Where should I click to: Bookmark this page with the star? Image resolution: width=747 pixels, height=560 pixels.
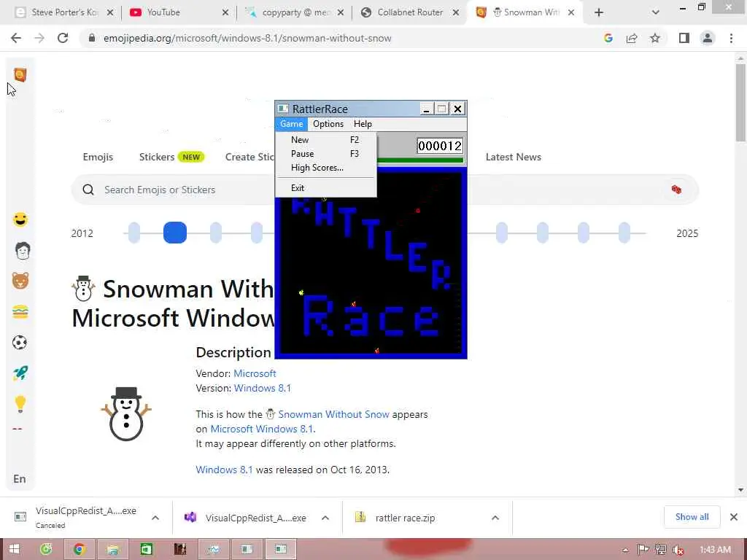click(x=655, y=38)
